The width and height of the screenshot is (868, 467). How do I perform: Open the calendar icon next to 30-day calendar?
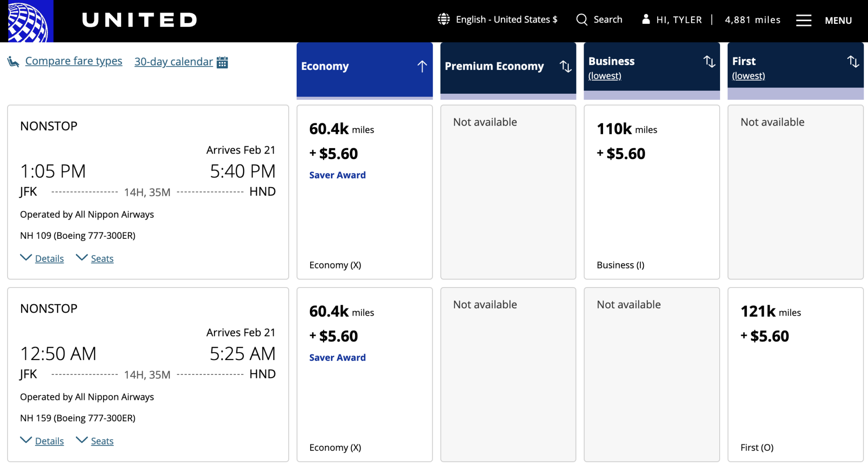pos(223,62)
